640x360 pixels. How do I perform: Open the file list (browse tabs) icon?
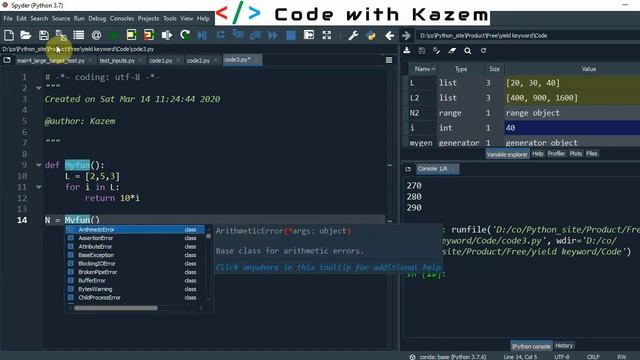78,35
